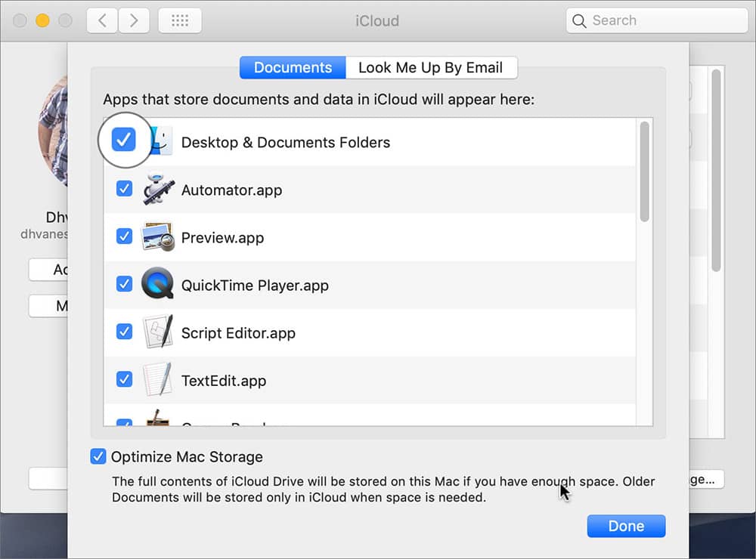756x559 pixels.
Task: Click the Preview app icon
Action: (x=158, y=236)
